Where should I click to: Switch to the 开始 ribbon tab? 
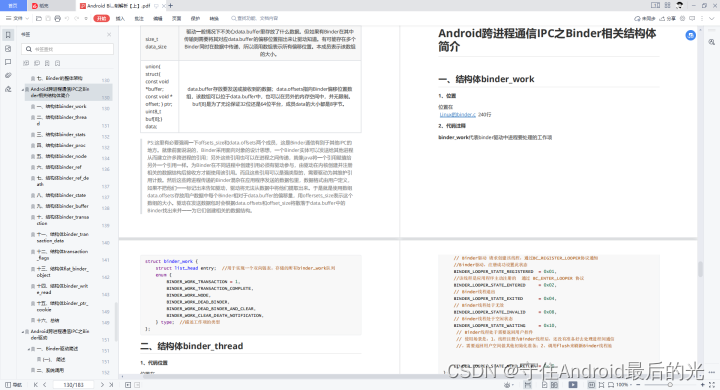pyautogui.click(x=101, y=18)
